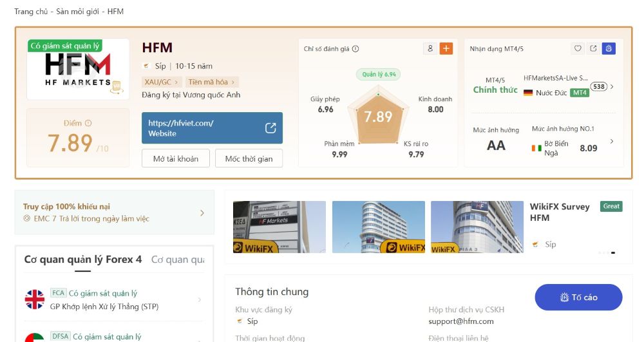Share broker via share icon

593,48
